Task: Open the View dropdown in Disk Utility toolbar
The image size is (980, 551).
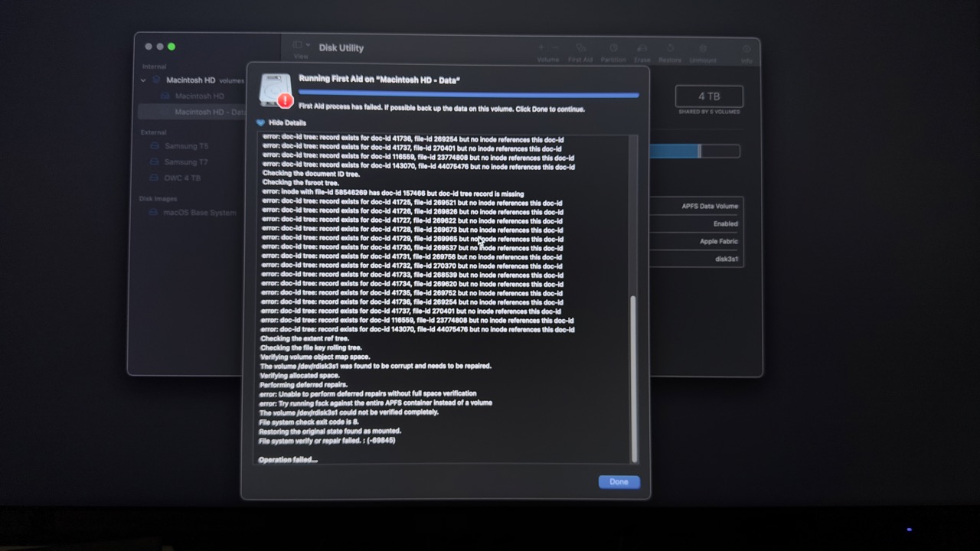Action: coord(301,47)
